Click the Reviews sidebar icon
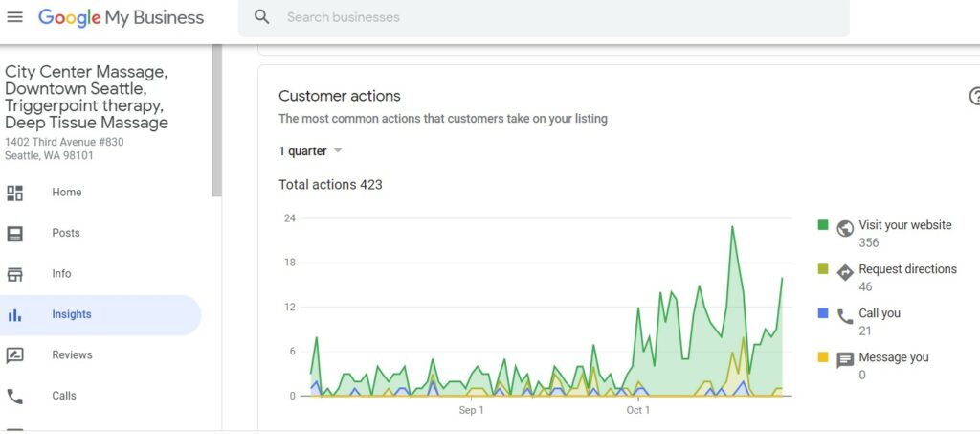Image resolution: width=980 pixels, height=434 pixels. click(14, 355)
